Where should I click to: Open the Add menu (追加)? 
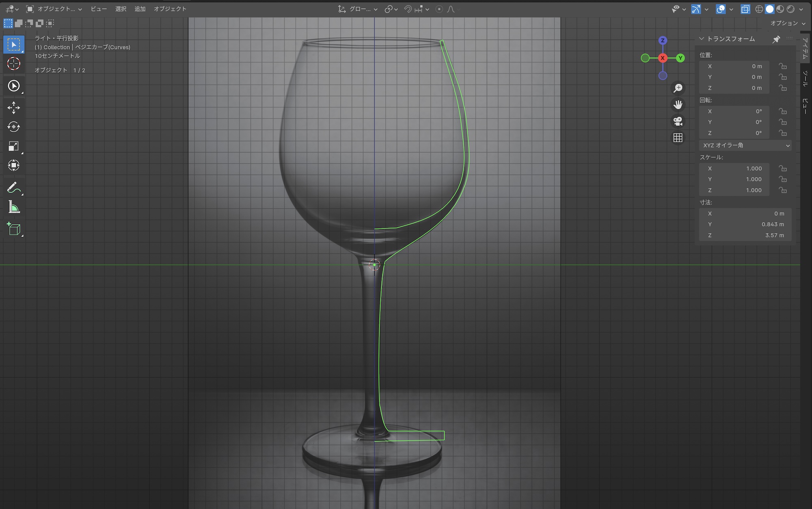[140, 9]
